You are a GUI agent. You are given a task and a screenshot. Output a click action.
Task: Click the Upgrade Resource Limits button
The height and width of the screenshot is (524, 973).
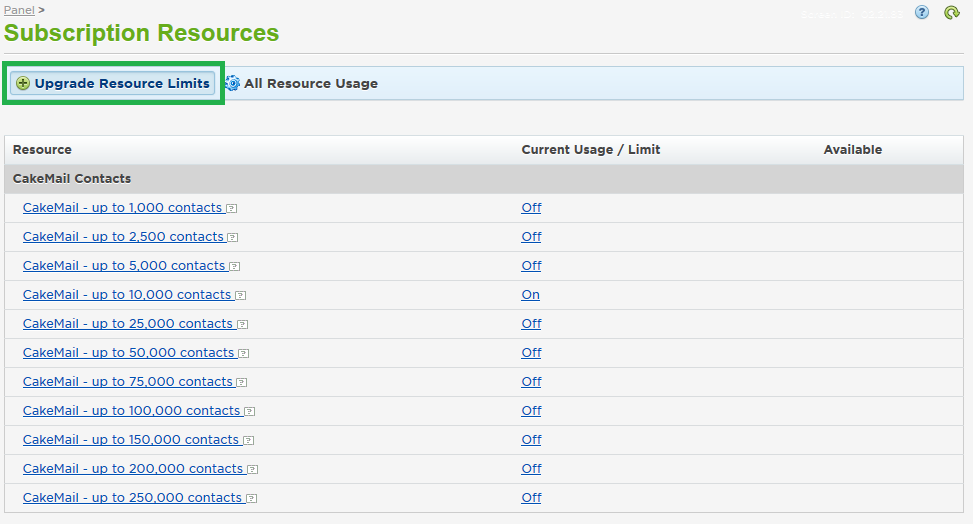(113, 83)
